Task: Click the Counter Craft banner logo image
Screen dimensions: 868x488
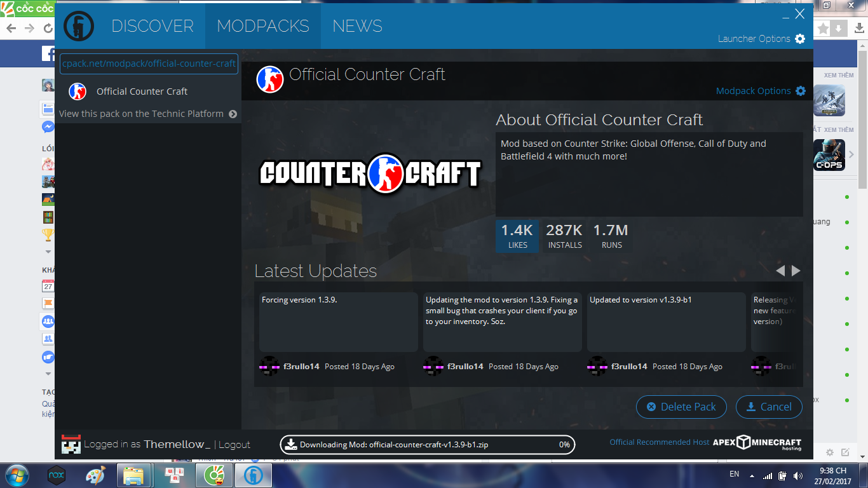Action: pyautogui.click(x=370, y=173)
